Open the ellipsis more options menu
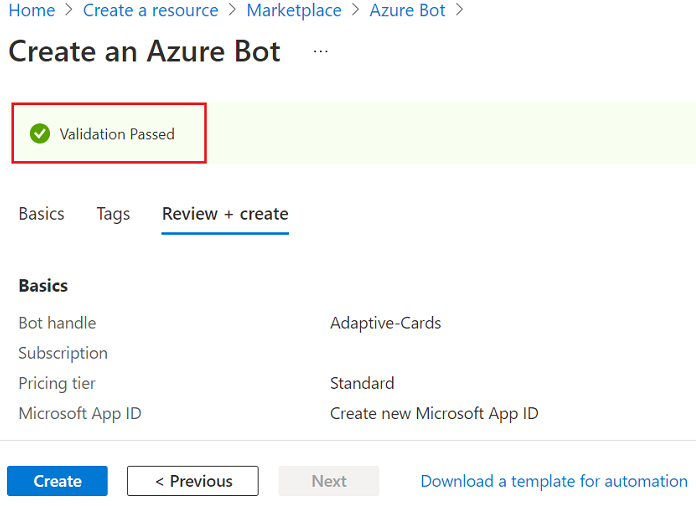This screenshot has width=696, height=506. [320, 51]
